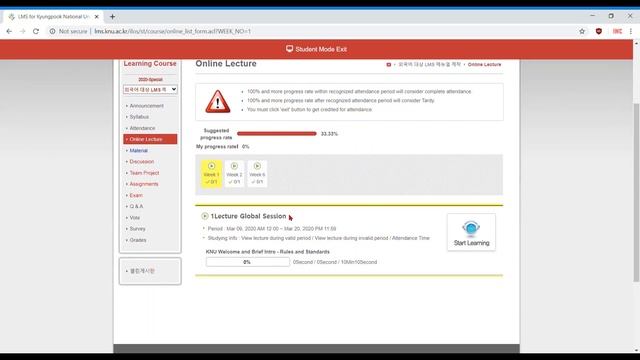Open Material in the sidebar
This screenshot has height=360, width=640.
[x=138, y=151]
